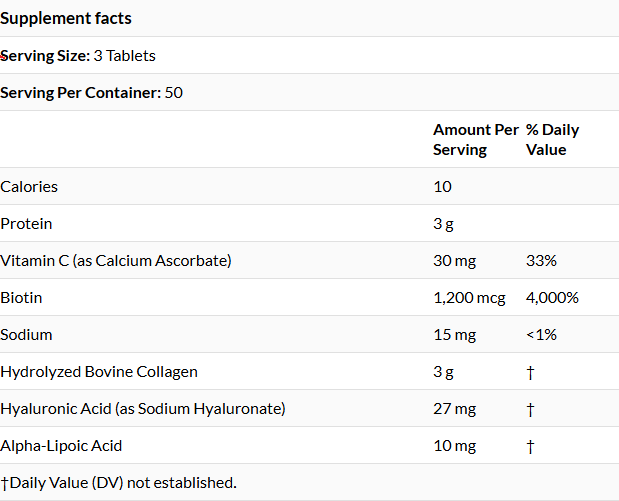
Task: Click the "4,000%" daily value for Biotin
Action: tap(552, 298)
